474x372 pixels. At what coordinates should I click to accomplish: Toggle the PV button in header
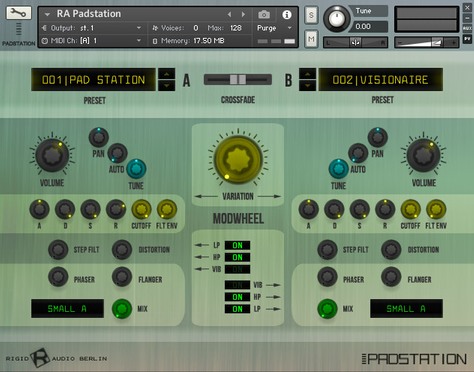(467, 40)
